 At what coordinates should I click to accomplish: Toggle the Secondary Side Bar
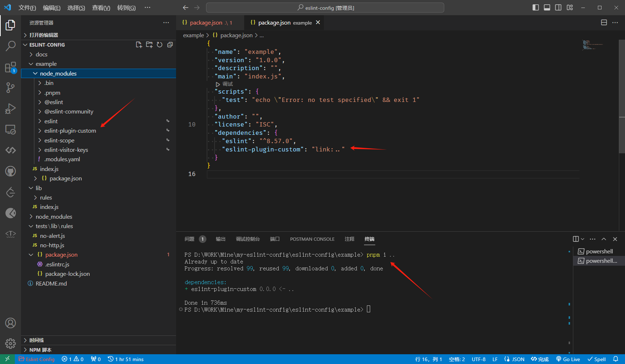558,8
